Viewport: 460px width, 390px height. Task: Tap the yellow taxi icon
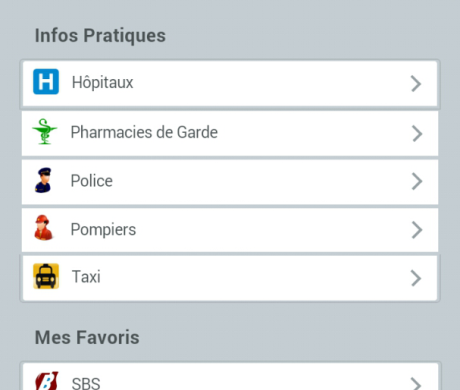point(46,276)
